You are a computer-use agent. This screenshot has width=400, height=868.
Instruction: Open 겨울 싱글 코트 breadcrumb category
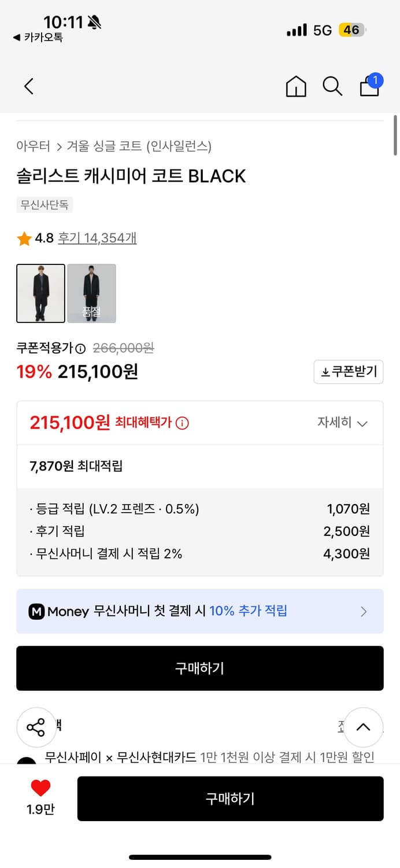click(139, 146)
